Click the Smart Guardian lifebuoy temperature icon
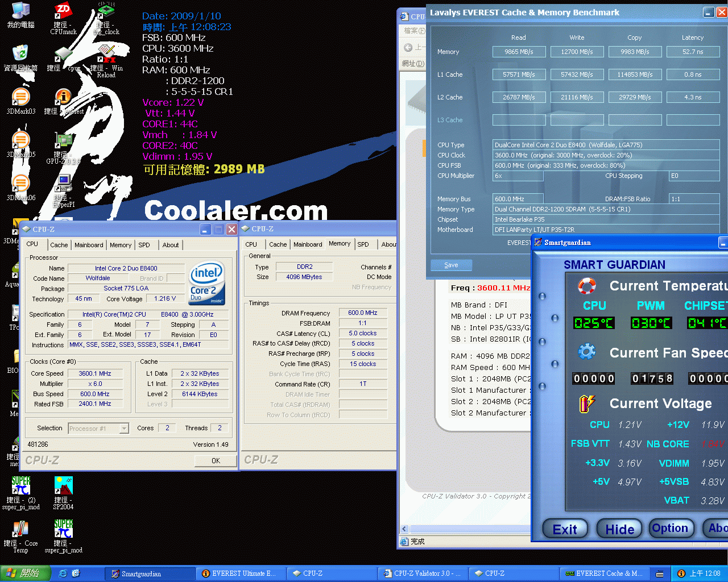Viewport: 728px width, 582px height. pyautogui.click(x=587, y=285)
